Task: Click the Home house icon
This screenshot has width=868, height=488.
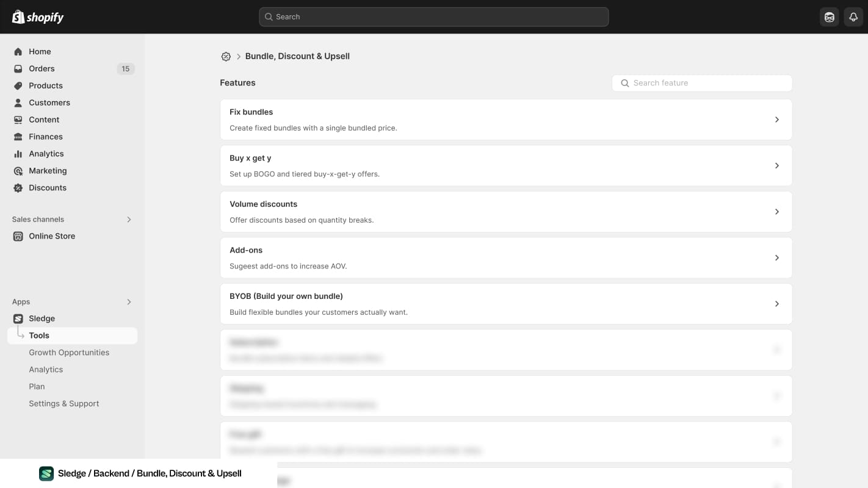Action: click(18, 52)
